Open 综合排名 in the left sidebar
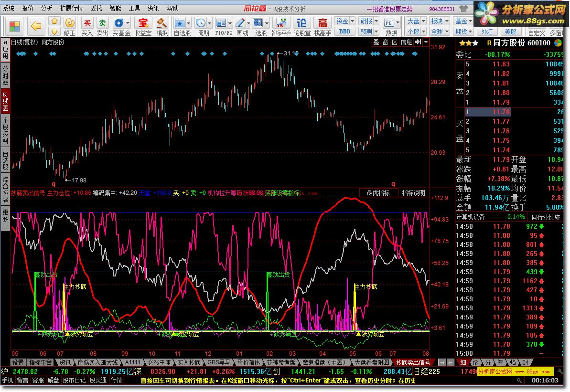Image resolution: width=570 pixels, height=392 pixels. click(5, 189)
